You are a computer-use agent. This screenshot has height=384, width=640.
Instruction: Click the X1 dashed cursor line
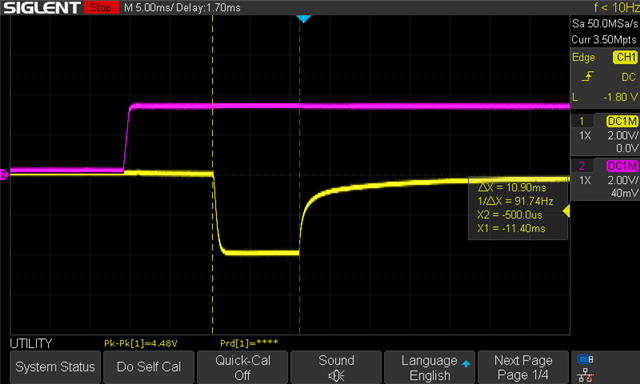tap(212, 175)
